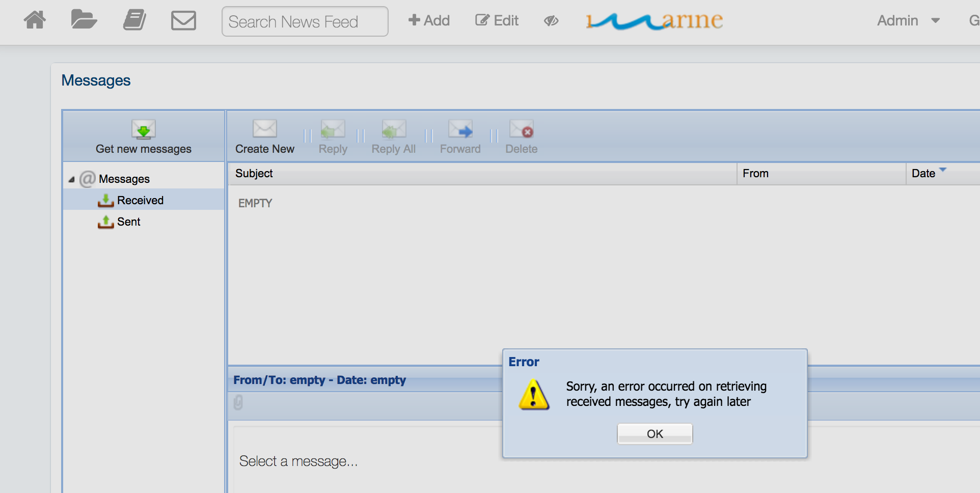The height and width of the screenshot is (493, 980).
Task: Sort by the Date column header
Action: pos(923,174)
